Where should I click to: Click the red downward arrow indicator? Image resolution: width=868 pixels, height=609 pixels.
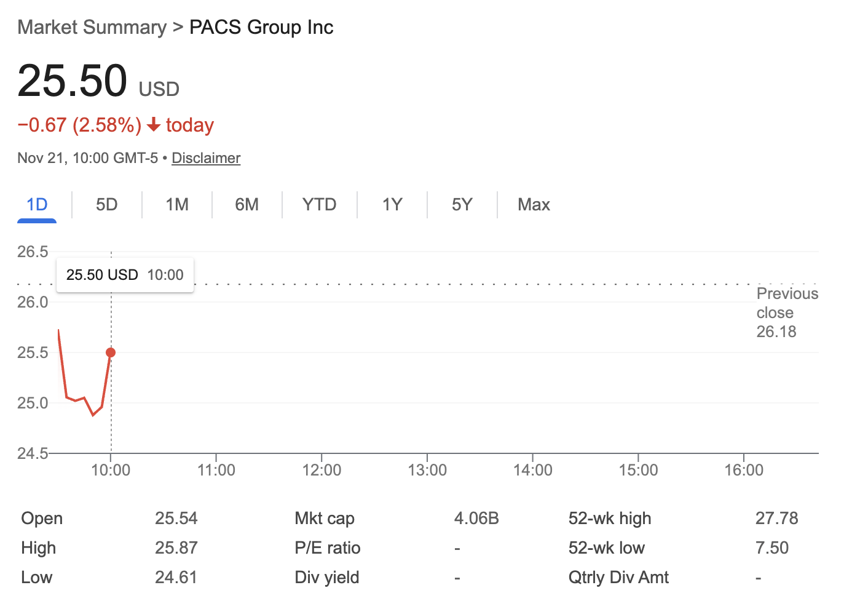coord(153,125)
